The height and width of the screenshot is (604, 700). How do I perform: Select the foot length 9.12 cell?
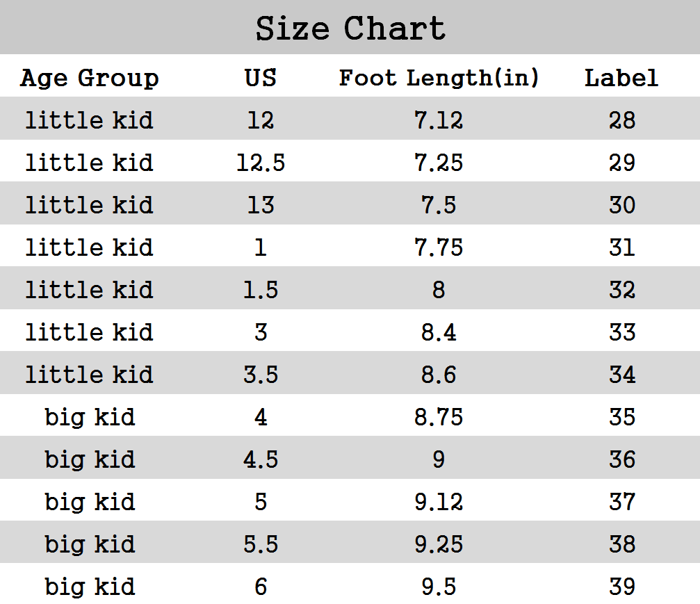coord(439,502)
